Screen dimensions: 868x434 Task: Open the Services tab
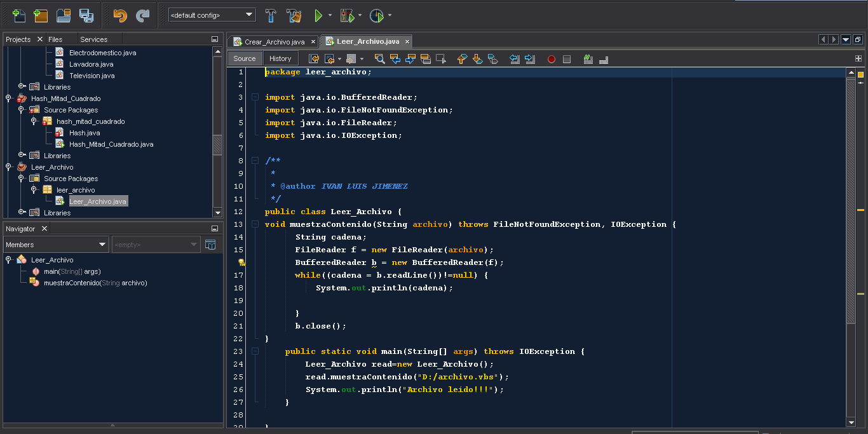click(x=93, y=39)
